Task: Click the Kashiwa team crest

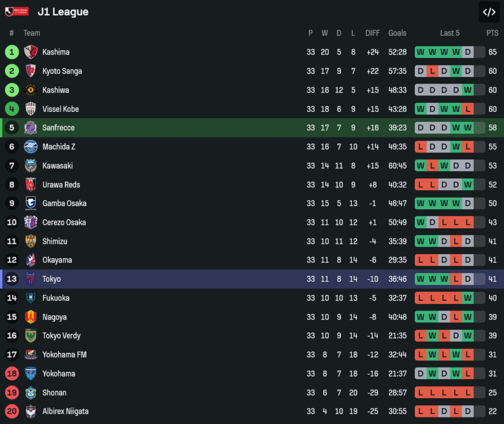Action: tap(31, 90)
